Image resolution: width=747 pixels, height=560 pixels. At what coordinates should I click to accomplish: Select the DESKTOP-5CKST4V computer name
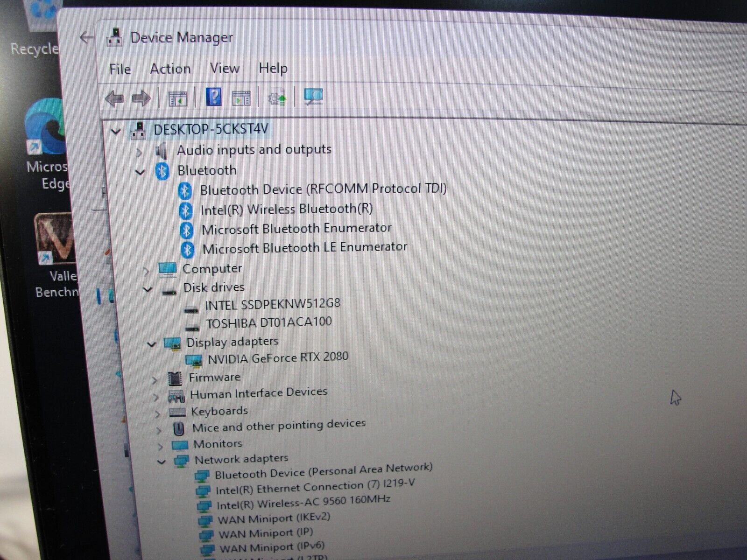click(x=211, y=129)
